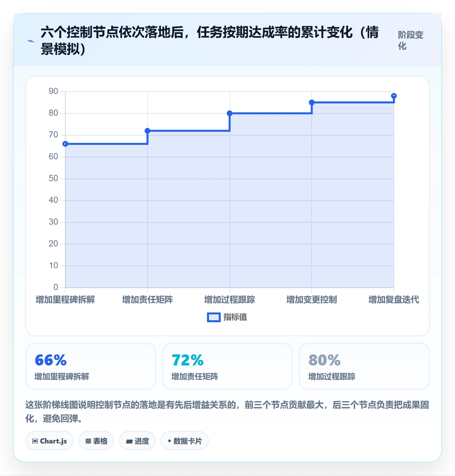Click the data point for 增加责任矩阵

(147, 131)
